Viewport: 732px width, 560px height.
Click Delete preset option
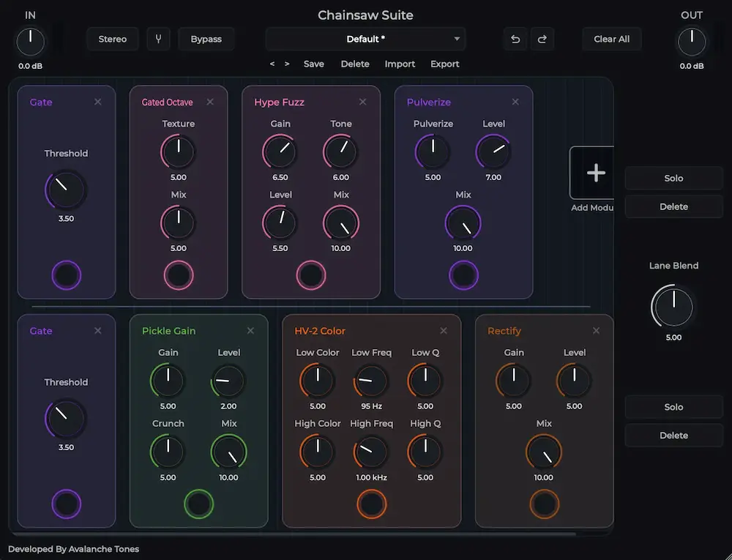tap(355, 64)
